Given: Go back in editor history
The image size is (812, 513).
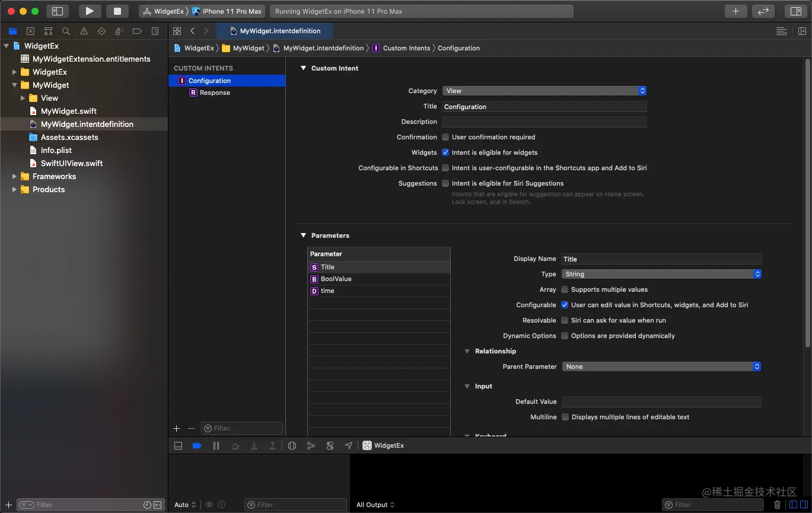Looking at the screenshot, I should 193,31.
